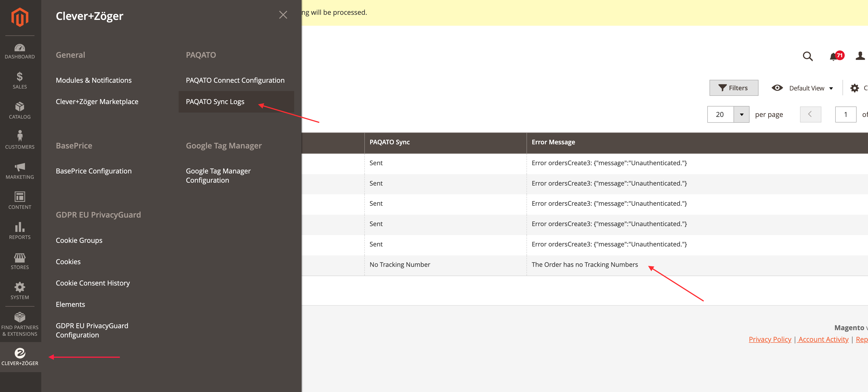The image size is (868, 392).
Task: Close the Clever+Zöger submenu panel
Action: click(283, 15)
